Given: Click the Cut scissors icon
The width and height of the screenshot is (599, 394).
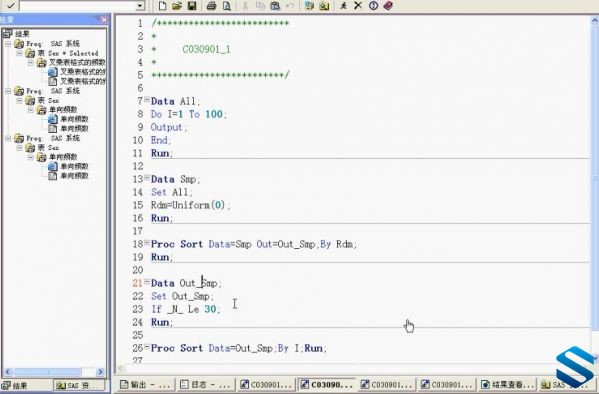Looking at the screenshot, I should (245, 6).
